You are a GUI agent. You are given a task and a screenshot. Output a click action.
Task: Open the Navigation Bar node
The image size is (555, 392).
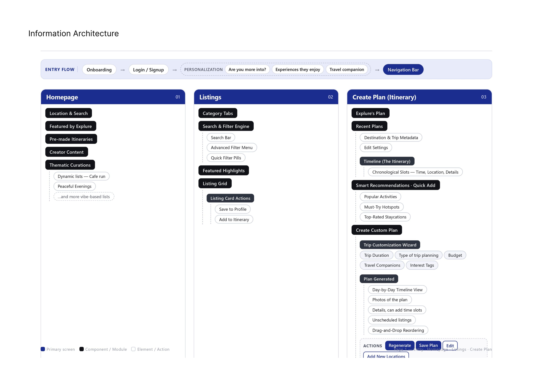[x=403, y=70]
